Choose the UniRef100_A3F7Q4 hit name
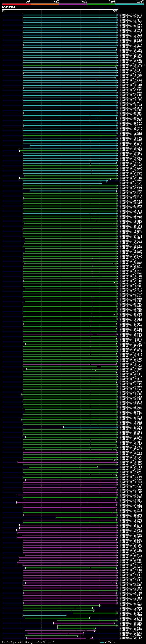 pos(131,85)
